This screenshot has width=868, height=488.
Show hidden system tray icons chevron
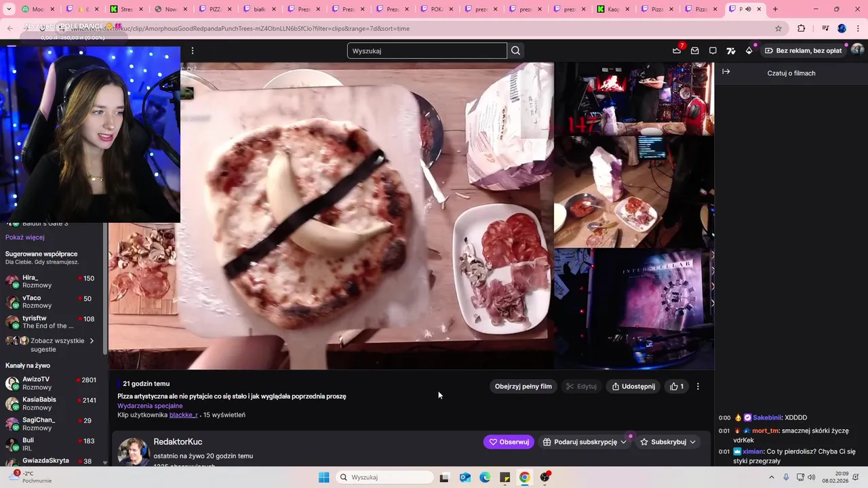(772, 477)
